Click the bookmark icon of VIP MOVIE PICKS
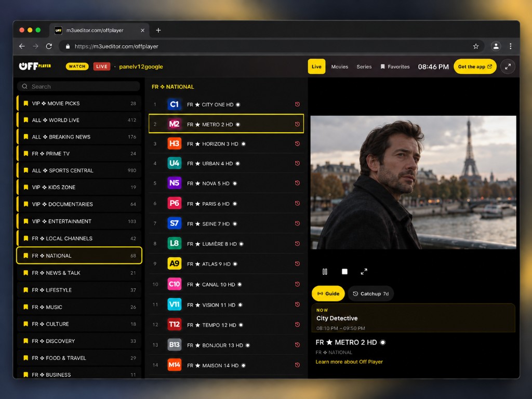The image size is (532, 399). pos(26,103)
